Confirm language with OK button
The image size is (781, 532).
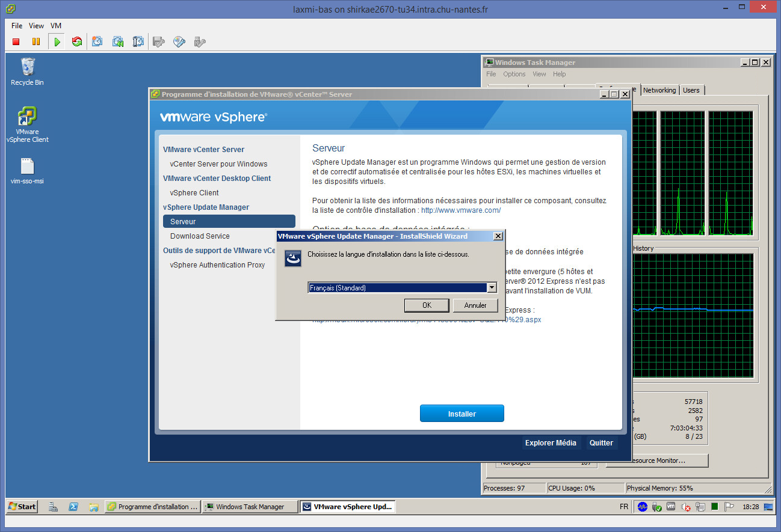tap(427, 305)
